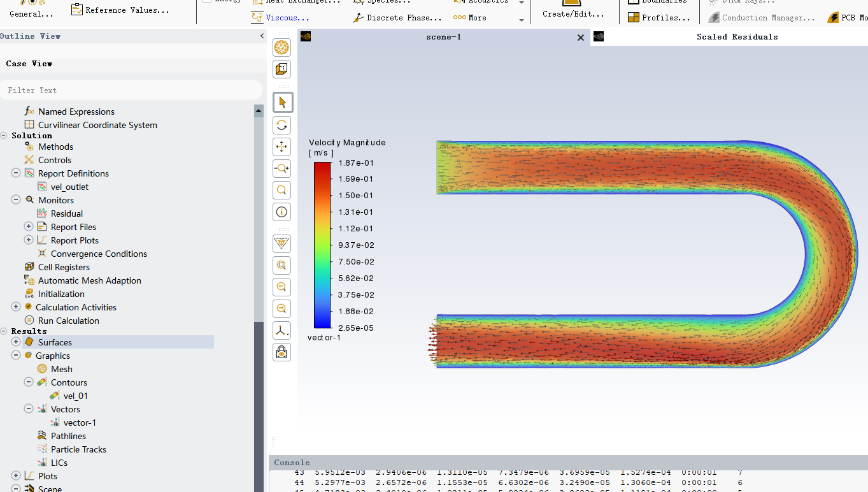Open Profiles in the ribbon

tap(658, 18)
